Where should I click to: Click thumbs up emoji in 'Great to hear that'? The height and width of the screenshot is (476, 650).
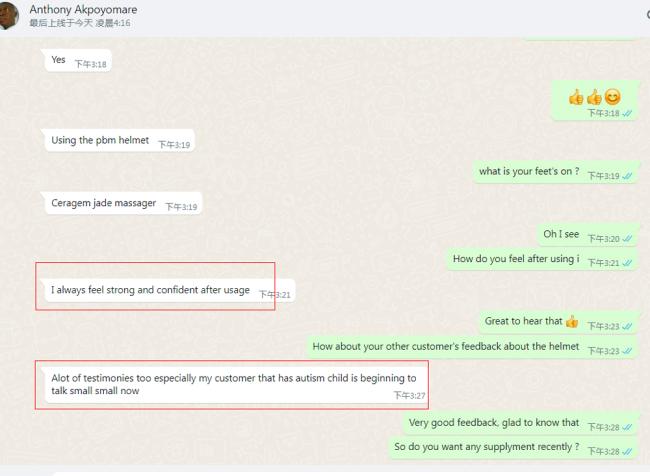pyautogui.click(x=572, y=321)
